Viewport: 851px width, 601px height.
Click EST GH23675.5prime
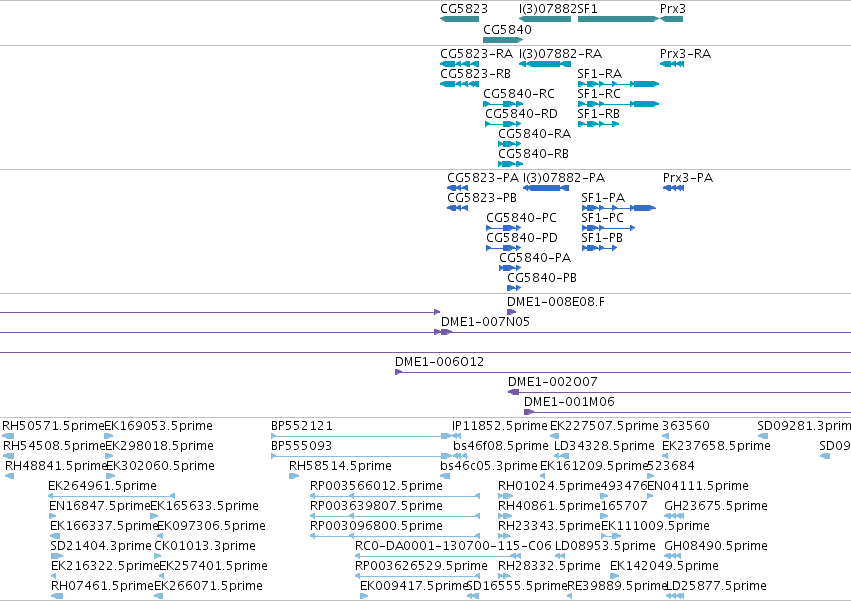[x=716, y=507]
